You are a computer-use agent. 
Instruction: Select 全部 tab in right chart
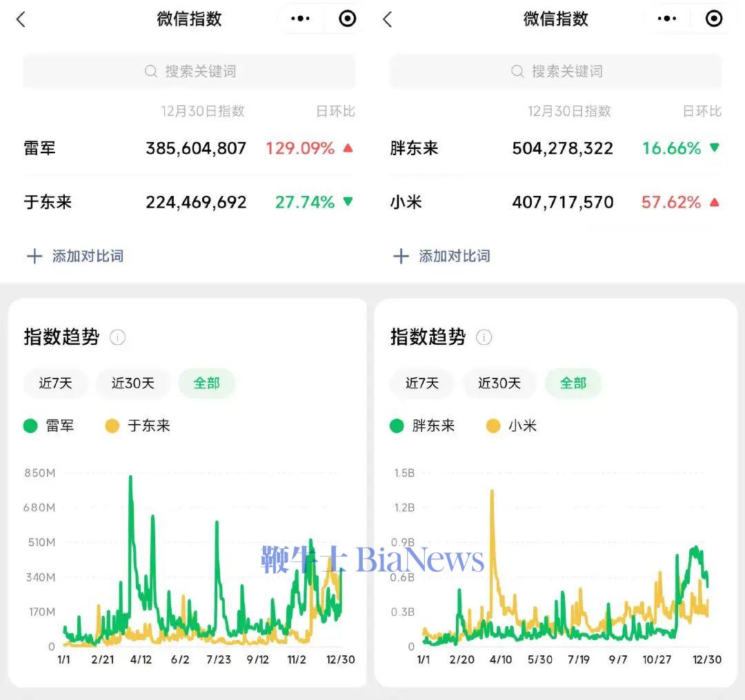click(573, 383)
